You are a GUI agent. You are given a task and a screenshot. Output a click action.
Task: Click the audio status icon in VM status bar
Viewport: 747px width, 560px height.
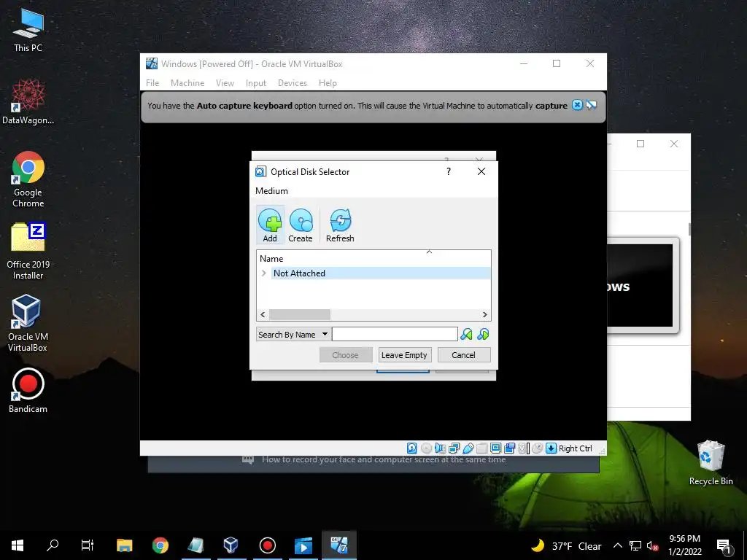(440, 448)
